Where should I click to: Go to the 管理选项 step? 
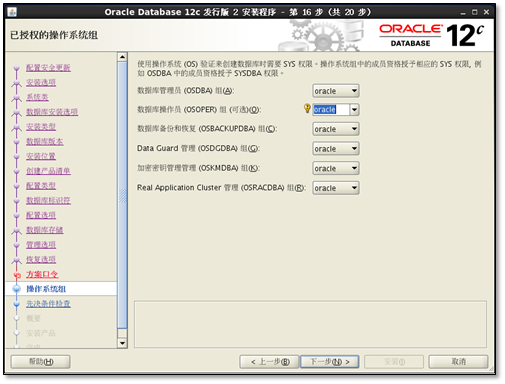(x=41, y=245)
